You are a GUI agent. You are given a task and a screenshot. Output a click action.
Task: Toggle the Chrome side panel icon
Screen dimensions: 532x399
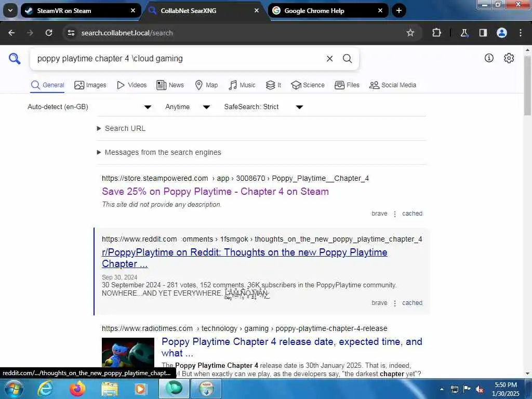(x=483, y=33)
